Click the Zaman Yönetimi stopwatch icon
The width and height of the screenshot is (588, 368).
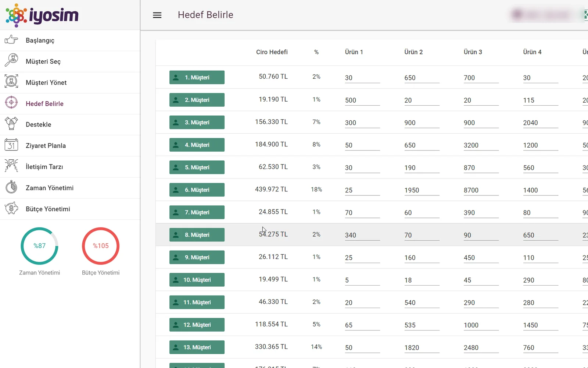11,187
